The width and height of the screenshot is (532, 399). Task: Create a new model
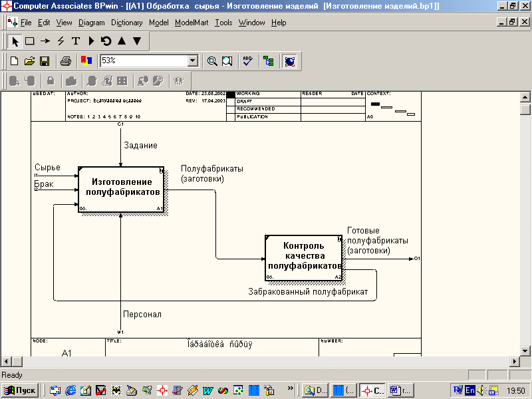(x=14, y=61)
